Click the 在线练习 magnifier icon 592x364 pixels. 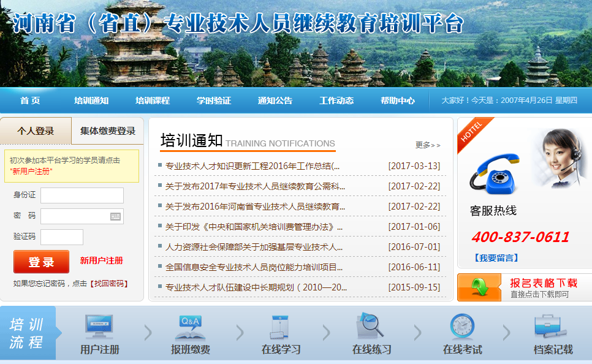371,327
